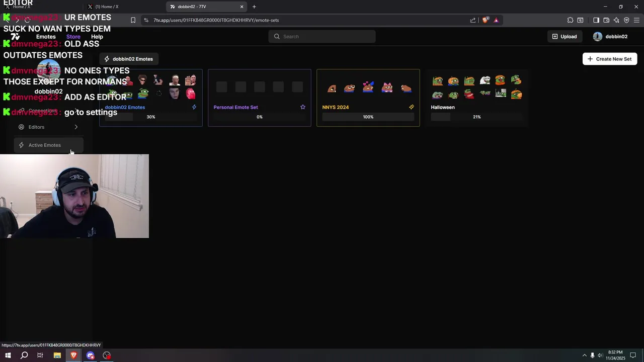Open the Windows notification center

pyautogui.click(x=633, y=355)
